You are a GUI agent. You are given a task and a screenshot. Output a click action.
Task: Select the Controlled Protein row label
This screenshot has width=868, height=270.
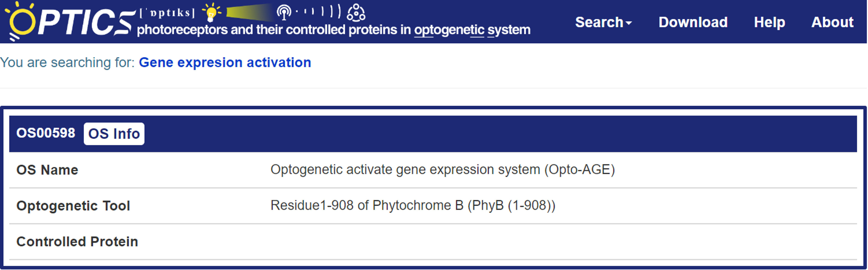pos(77,241)
